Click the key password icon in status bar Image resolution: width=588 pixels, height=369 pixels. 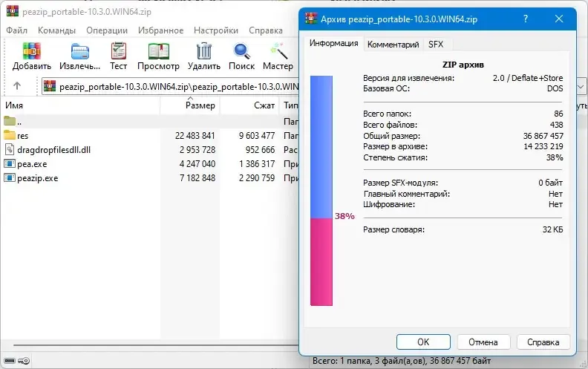coord(24,361)
